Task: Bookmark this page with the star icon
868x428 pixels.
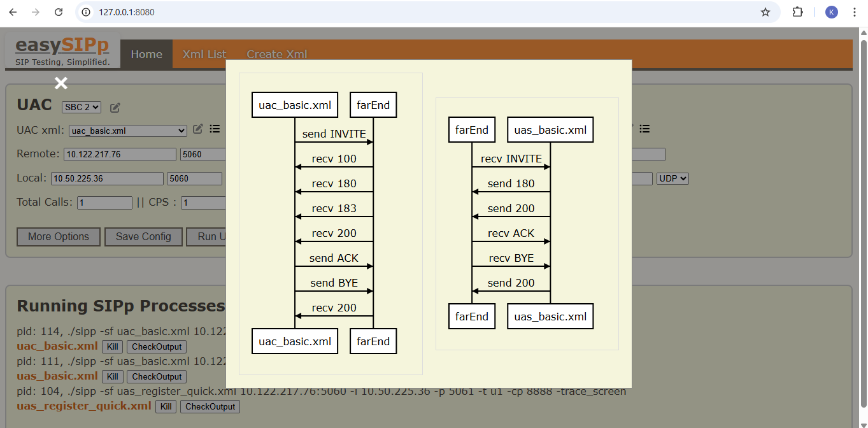Action: 765,12
